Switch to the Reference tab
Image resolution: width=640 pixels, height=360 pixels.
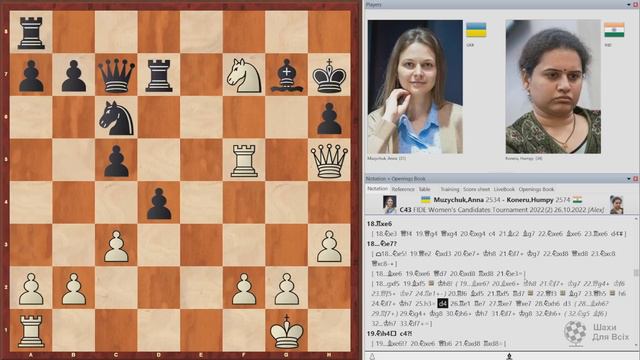click(x=403, y=189)
